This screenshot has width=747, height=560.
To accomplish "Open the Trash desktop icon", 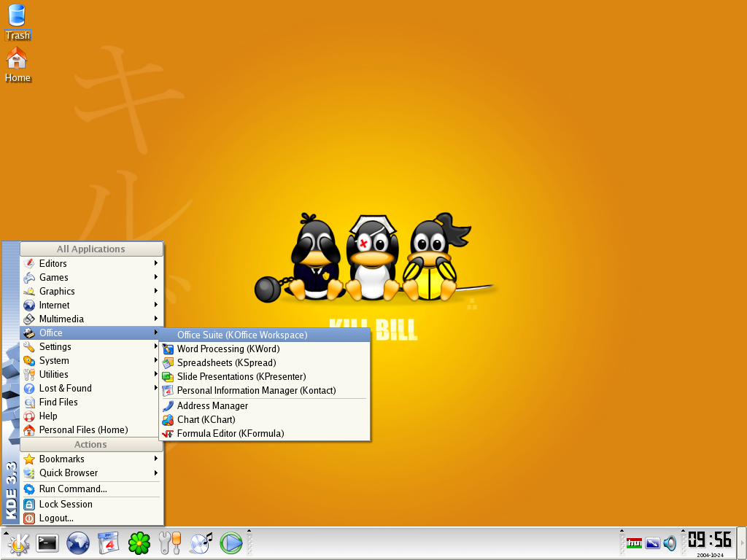I will tap(17, 21).
